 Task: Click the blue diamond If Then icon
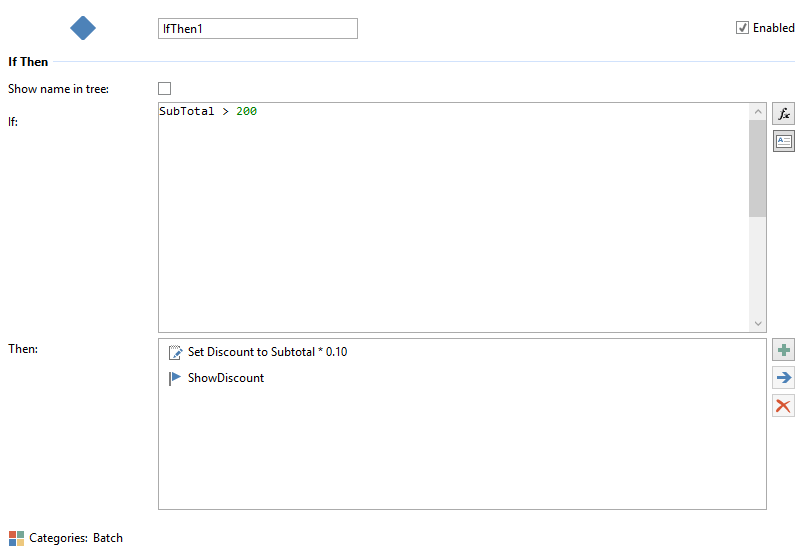coord(83,28)
